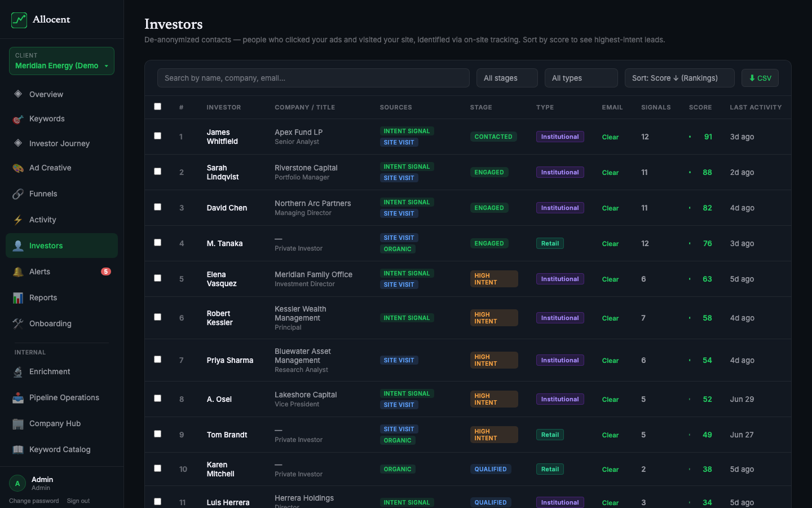Click the ORGANIC source tag for Karen Mitchell
Viewport: 812px width, 508px height.
(x=398, y=469)
